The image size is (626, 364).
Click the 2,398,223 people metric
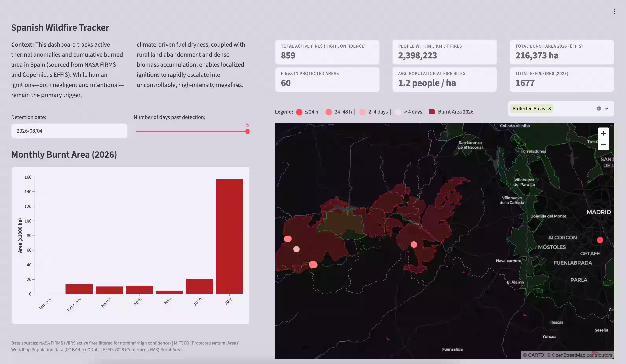coord(417,55)
